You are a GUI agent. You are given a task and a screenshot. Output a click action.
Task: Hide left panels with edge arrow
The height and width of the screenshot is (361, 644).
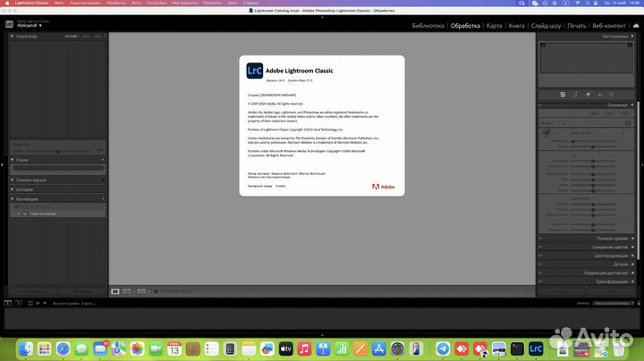2,165
